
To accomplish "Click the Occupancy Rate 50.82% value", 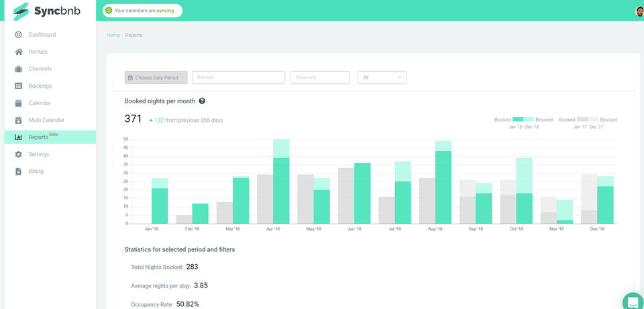I will point(188,304).
